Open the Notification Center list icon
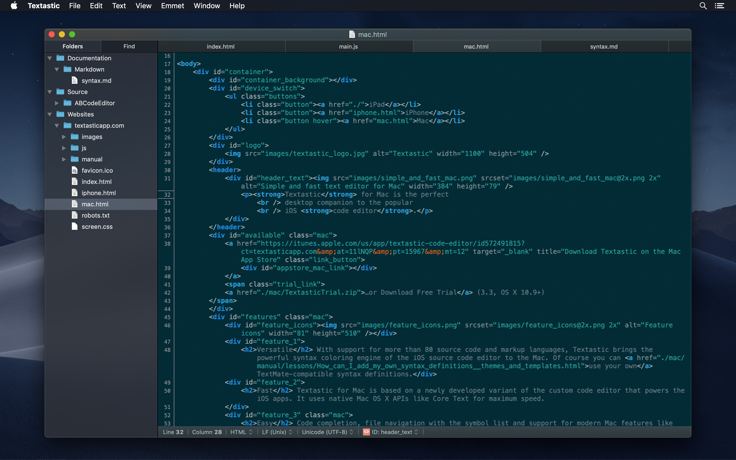The width and height of the screenshot is (736, 460). (719, 6)
